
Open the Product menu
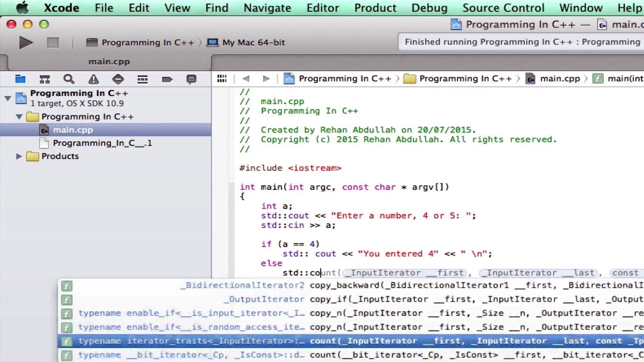coord(375,7)
